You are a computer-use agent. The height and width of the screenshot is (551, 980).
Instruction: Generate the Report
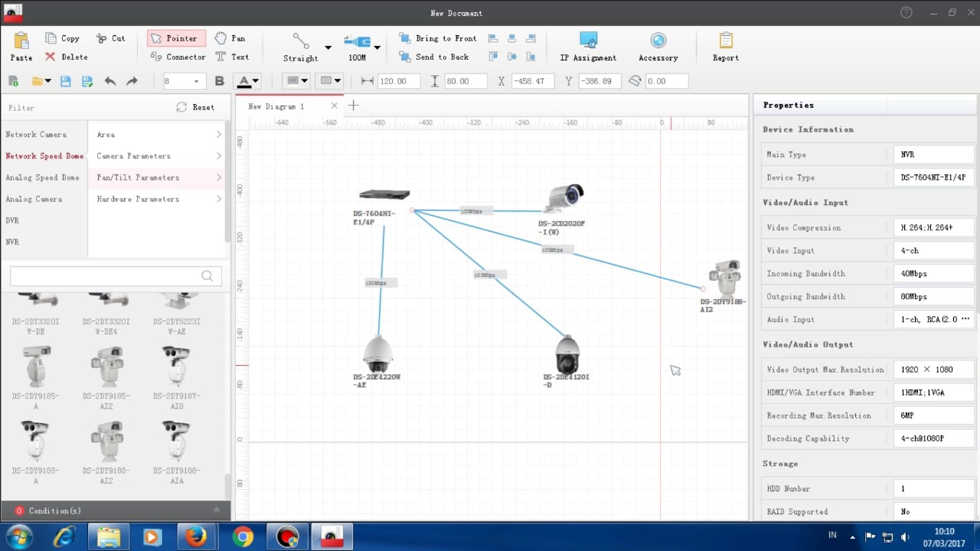726,47
